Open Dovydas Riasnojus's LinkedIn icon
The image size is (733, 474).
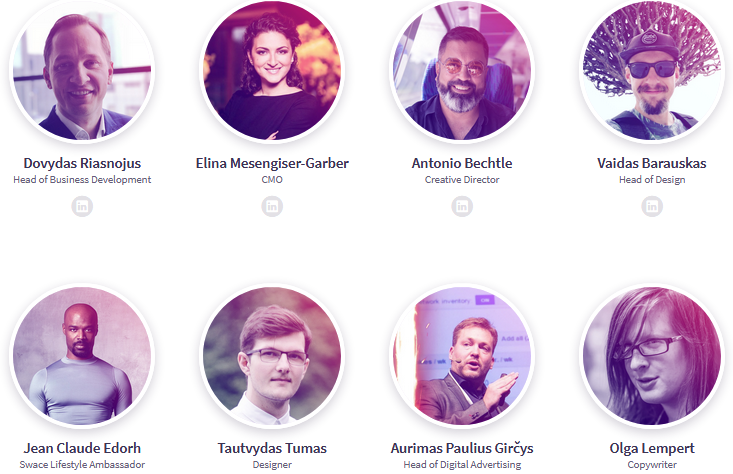82,206
